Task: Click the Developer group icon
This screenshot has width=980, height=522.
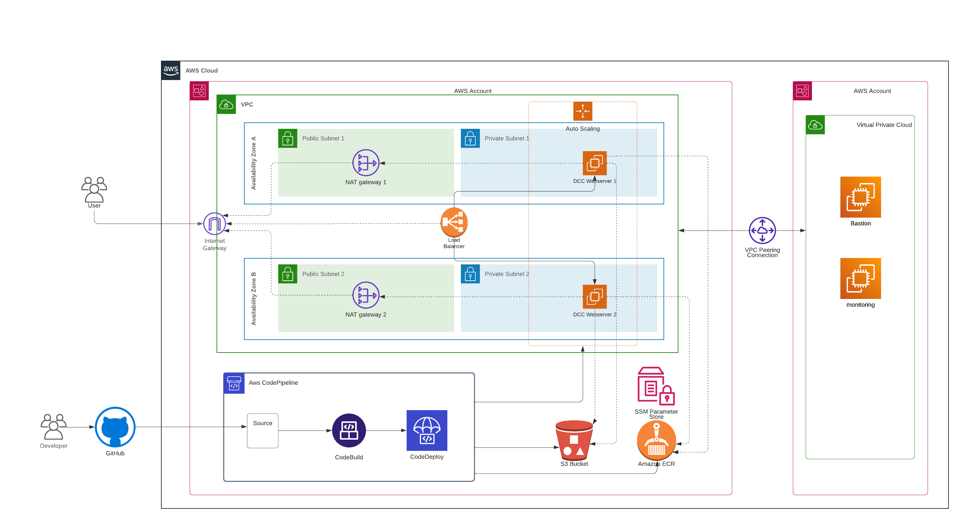Action: tap(53, 427)
